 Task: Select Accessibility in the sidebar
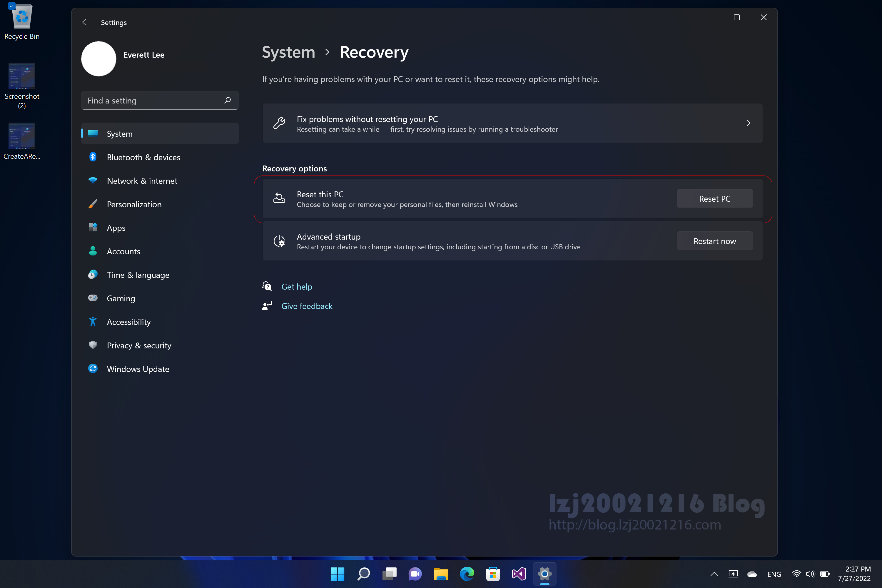[128, 322]
